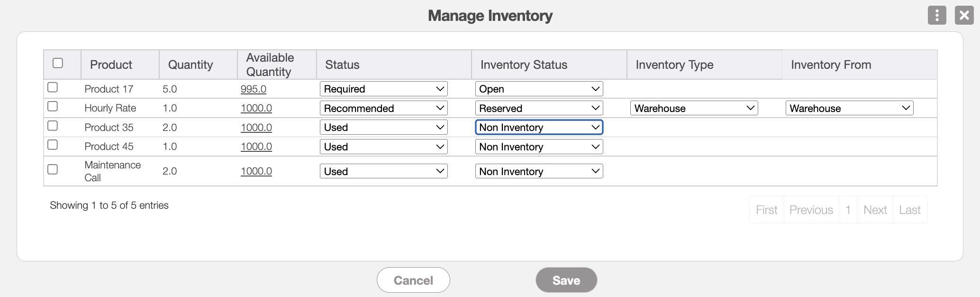Click the Cancel button
Image resolution: width=980 pixels, height=297 pixels.
(413, 280)
